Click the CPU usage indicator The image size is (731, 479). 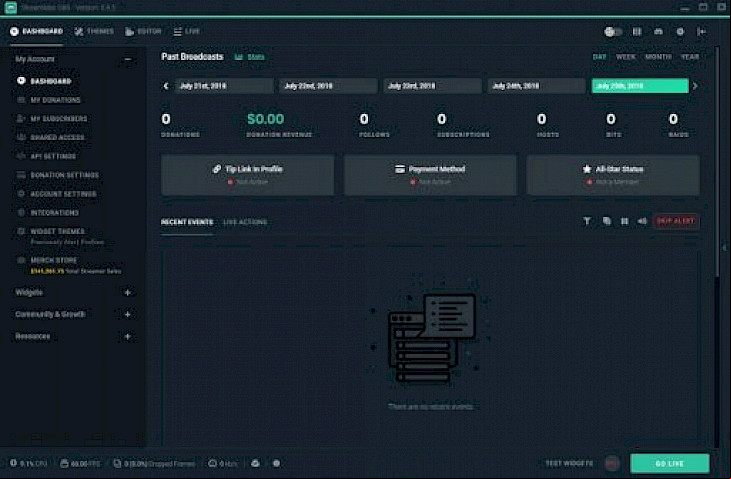[28, 464]
